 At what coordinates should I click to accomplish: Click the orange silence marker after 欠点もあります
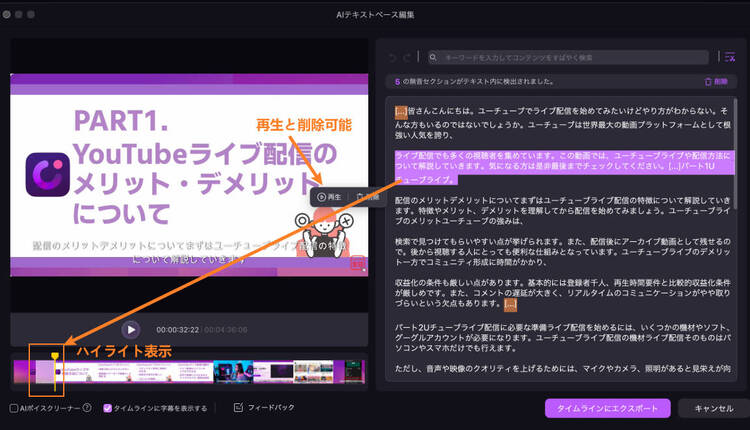coord(510,304)
